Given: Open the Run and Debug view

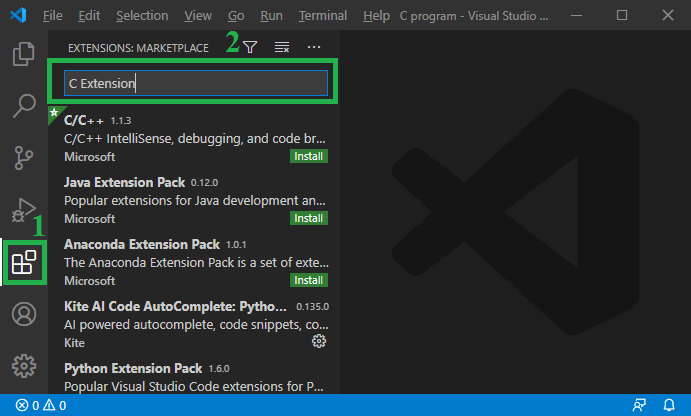Looking at the screenshot, I should coord(24,210).
